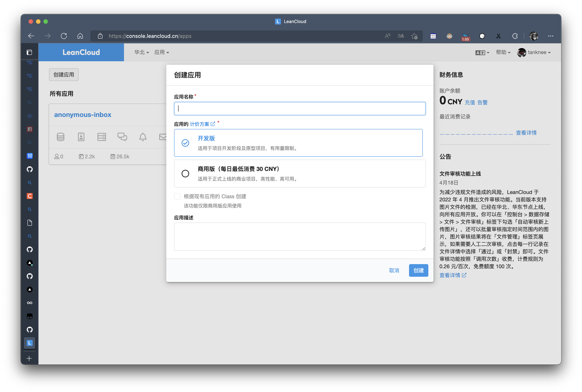Click the blue 创建 button
The image size is (582, 392).
(418, 270)
